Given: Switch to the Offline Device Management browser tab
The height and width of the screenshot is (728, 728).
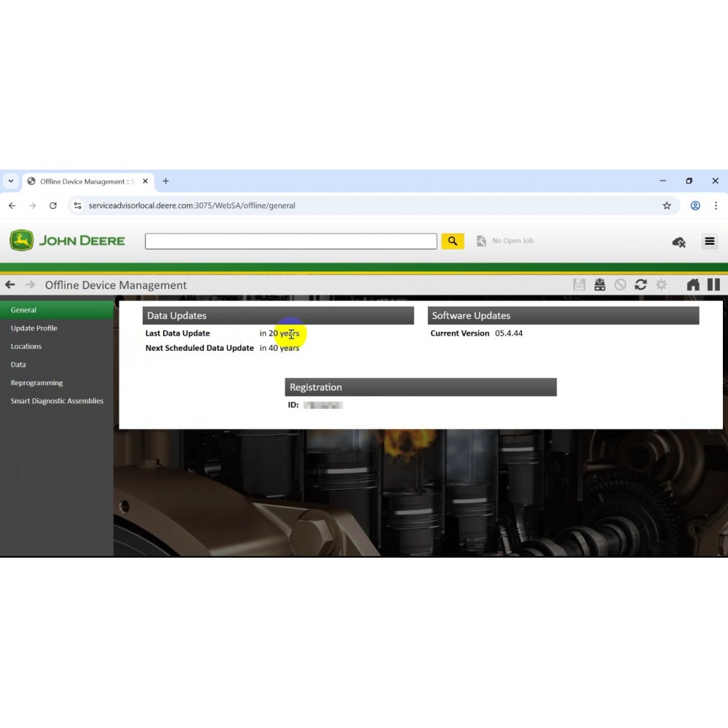Looking at the screenshot, I should pyautogui.click(x=82, y=181).
